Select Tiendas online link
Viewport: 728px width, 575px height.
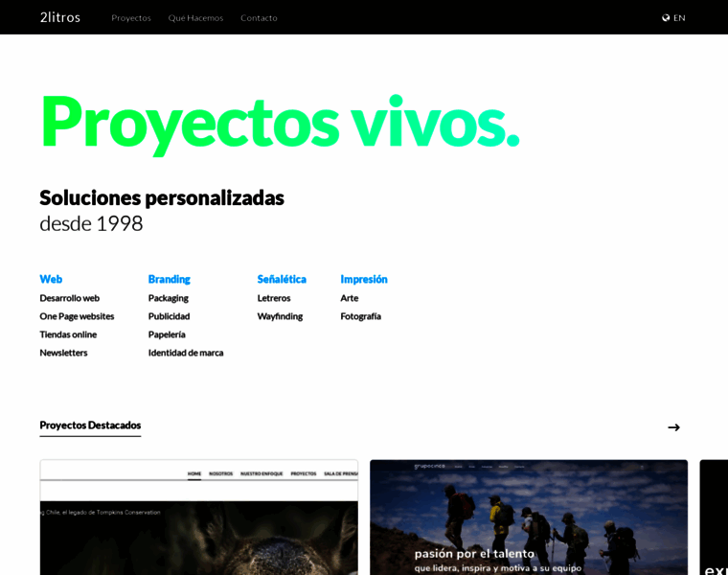tap(68, 334)
